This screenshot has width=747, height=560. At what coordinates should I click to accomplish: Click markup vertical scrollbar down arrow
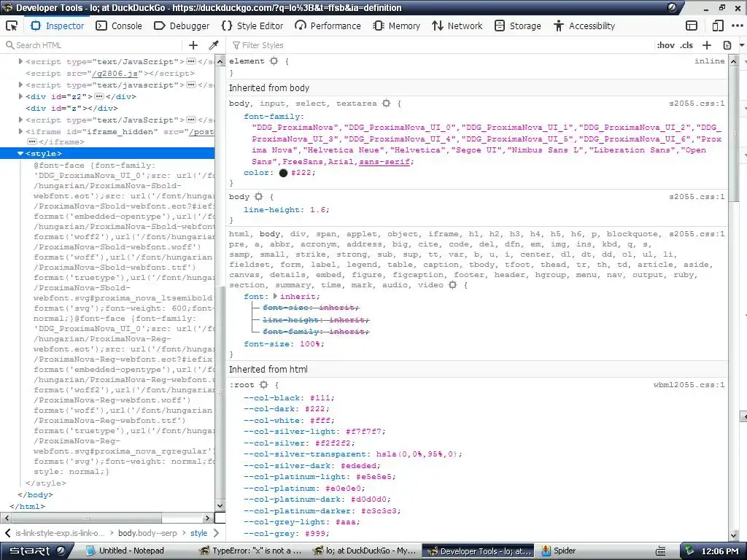(x=220, y=506)
